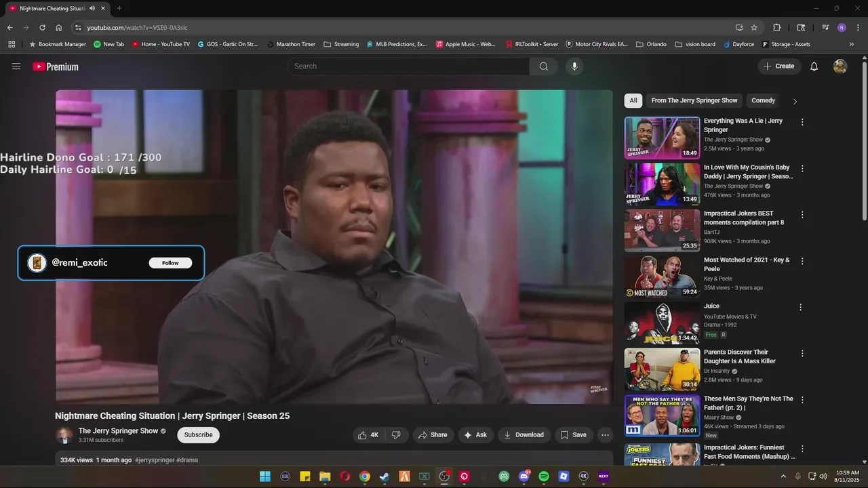Open a new browser tab
The height and width of the screenshot is (488, 868).
click(x=119, y=8)
